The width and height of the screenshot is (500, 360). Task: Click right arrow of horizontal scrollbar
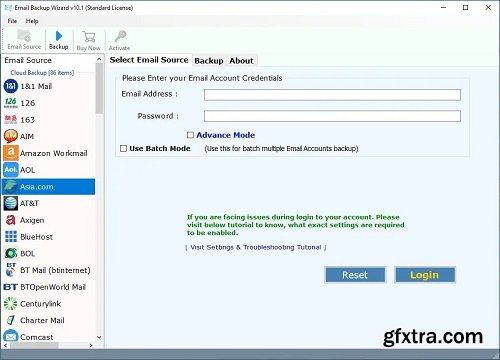click(91, 346)
